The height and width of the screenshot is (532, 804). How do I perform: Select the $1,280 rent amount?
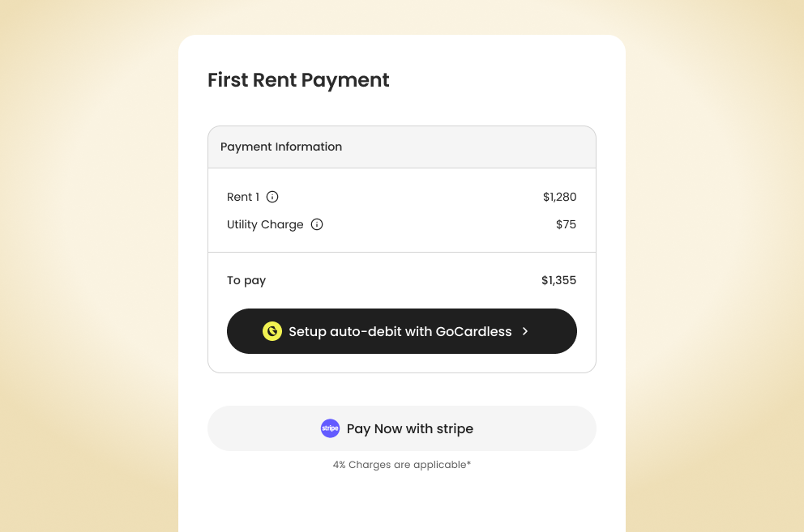coord(559,197)
